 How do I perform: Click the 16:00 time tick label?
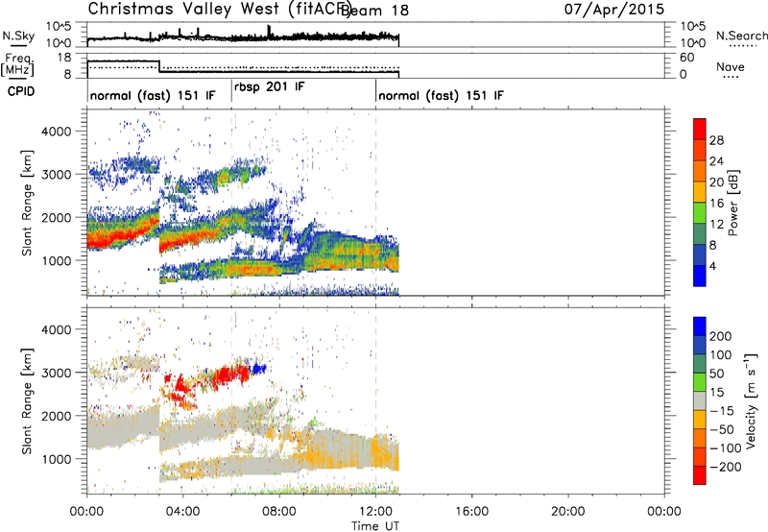(x=471, y=512)
